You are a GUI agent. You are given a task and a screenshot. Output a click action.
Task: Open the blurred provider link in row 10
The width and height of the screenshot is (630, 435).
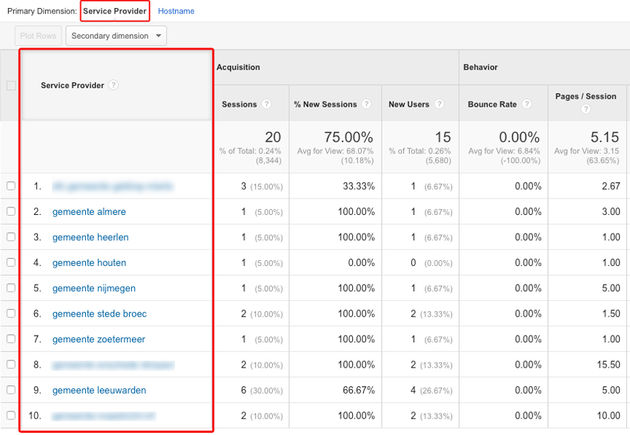(x=103, y=416)
